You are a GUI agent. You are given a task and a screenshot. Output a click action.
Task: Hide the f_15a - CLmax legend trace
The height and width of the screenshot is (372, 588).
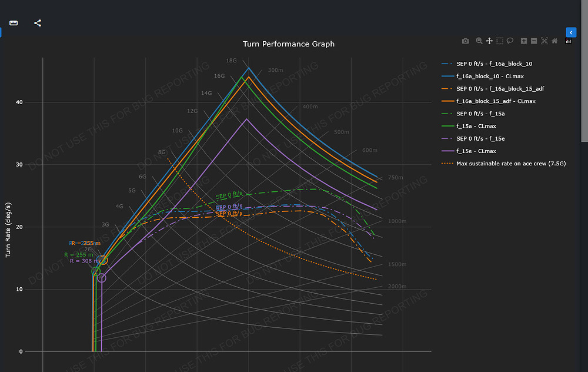coord(469,126)
